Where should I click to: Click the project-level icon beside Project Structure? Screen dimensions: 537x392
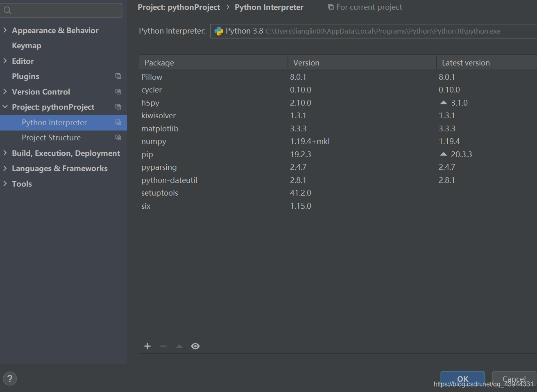tap(118, 137)
